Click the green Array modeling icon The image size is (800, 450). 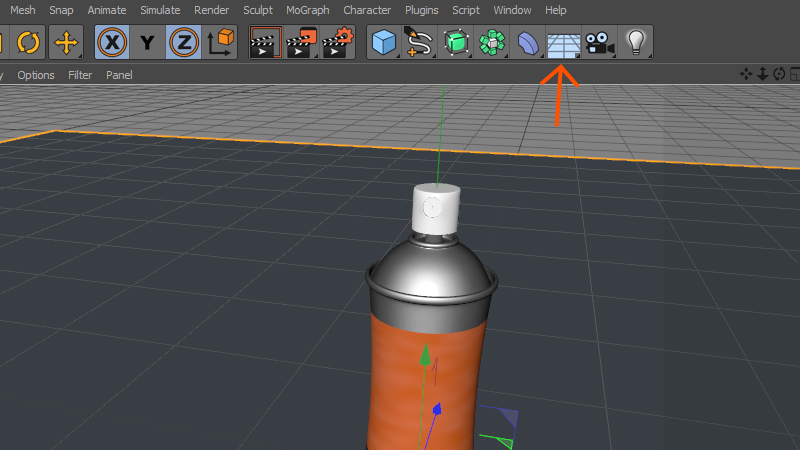tap(491, 42)
